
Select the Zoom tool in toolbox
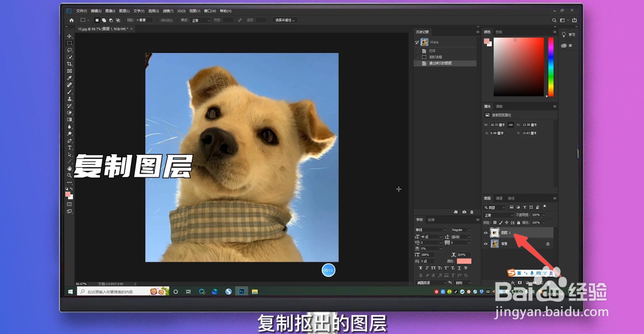tap(69, 176)
